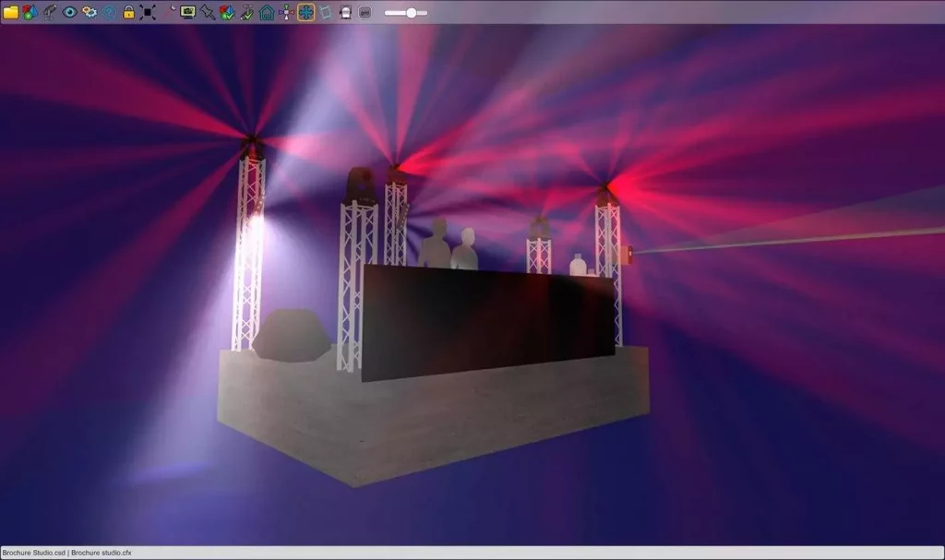Open settings with the gears icon
Viewport: 945px width, 560px height.
[x=90, y=12]
